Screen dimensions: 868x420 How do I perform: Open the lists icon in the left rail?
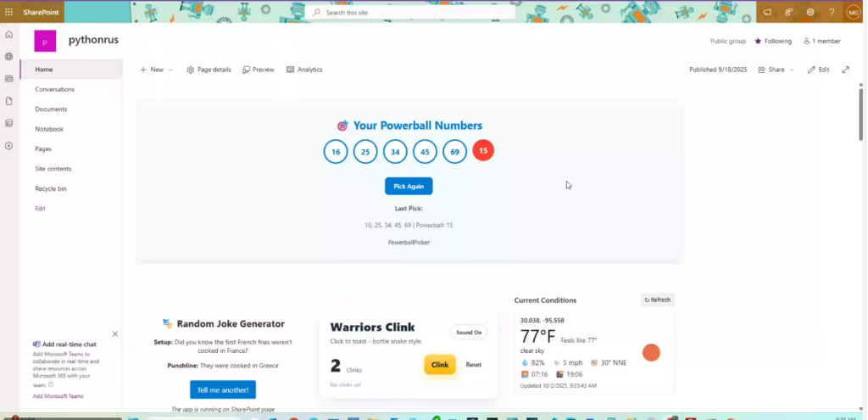coord(8,123)
